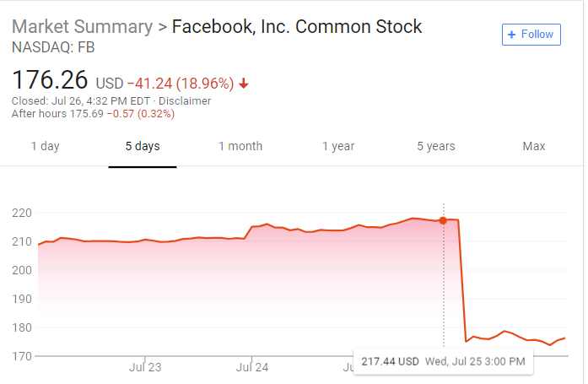Viewport: 588px width, 384px height.
Task: Switch to the 1 year view
Action: pyautogui.click(x=338, y=146)
